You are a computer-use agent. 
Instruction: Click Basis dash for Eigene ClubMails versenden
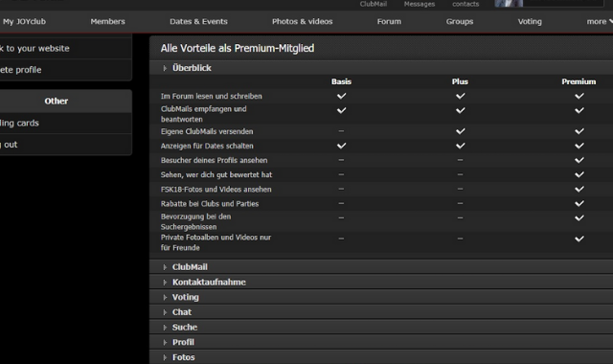341,131
